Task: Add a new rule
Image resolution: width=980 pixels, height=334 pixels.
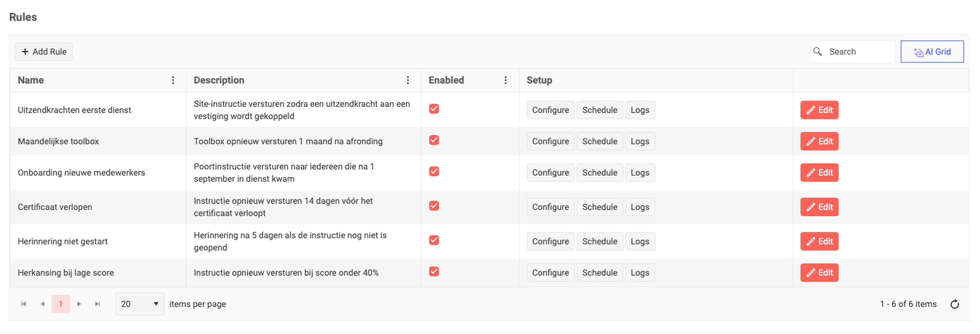Action: tap(44, 52)
